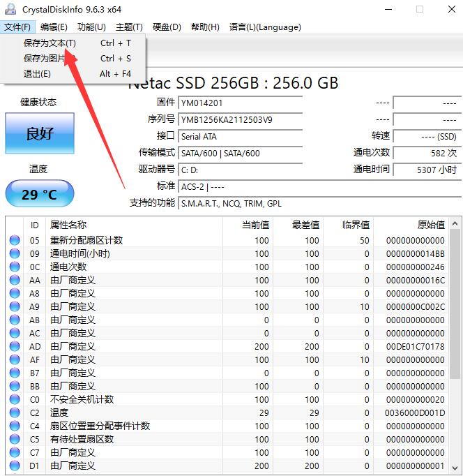
Task: Click the 支持的功能 field with S.M.A.R.T., NCQ
Action: [x=320, y=203]
